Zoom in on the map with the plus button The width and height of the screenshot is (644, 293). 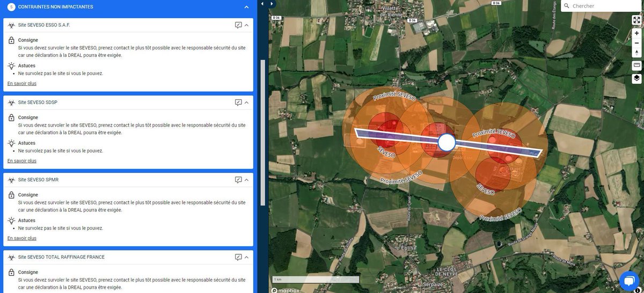click(x=636, y=33)
